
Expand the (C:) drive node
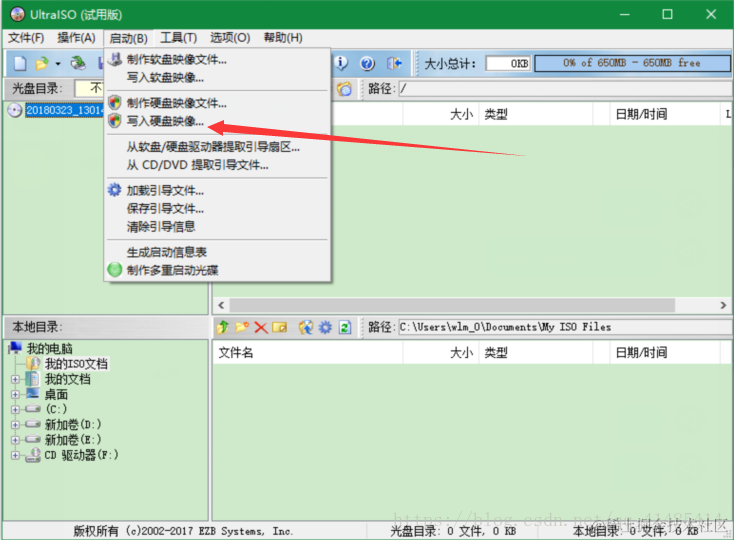(15, 409)
